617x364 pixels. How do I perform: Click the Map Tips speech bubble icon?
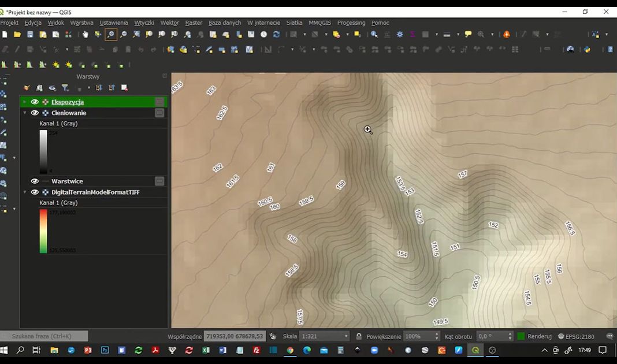468,35
